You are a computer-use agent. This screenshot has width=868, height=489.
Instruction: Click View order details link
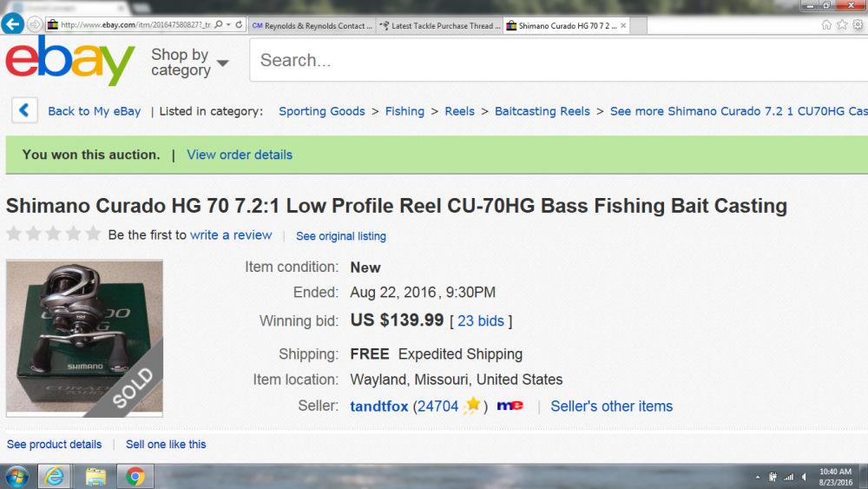pyautogui.click(x=240, y=155)
